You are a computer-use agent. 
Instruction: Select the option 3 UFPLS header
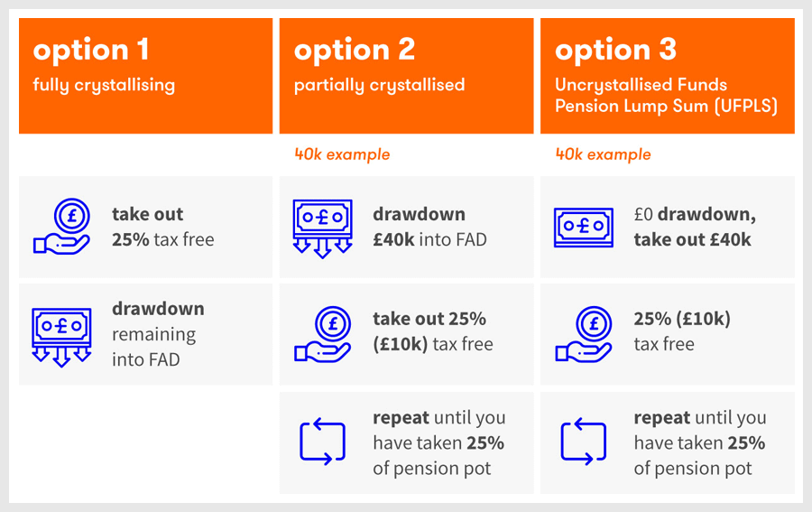668,76
